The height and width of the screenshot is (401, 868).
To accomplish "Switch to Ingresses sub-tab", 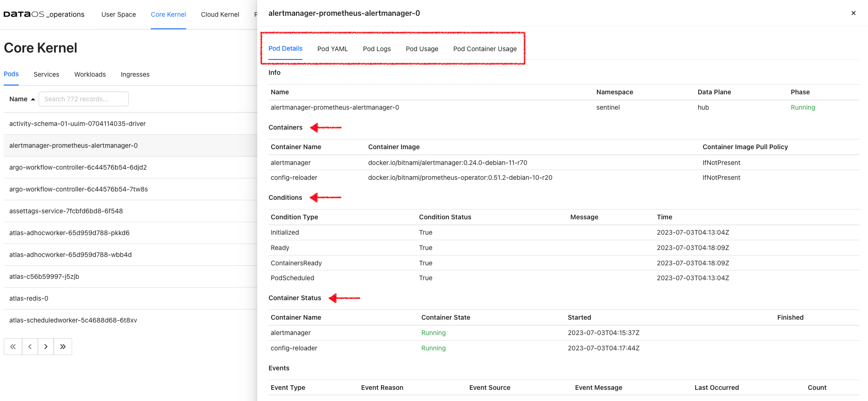I will (135, 74).
